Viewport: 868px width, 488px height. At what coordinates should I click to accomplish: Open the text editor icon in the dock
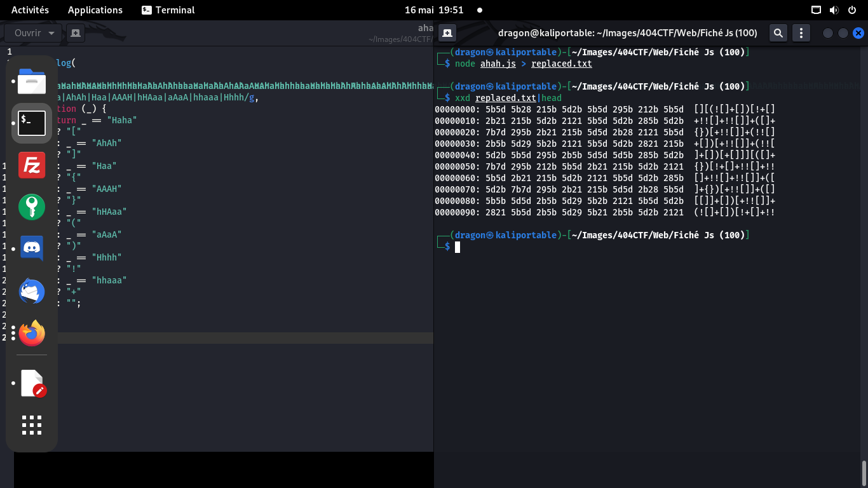pyautogui.click(x=32, y=383)
